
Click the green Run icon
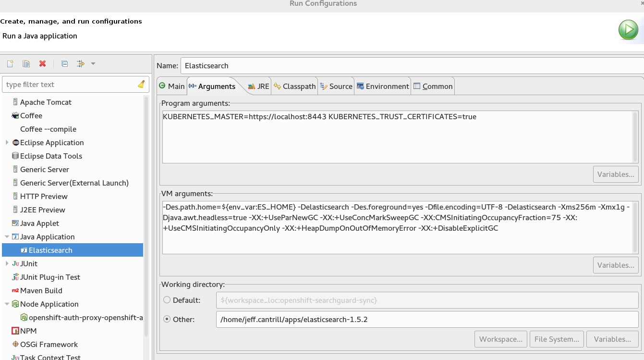point(628,30)
